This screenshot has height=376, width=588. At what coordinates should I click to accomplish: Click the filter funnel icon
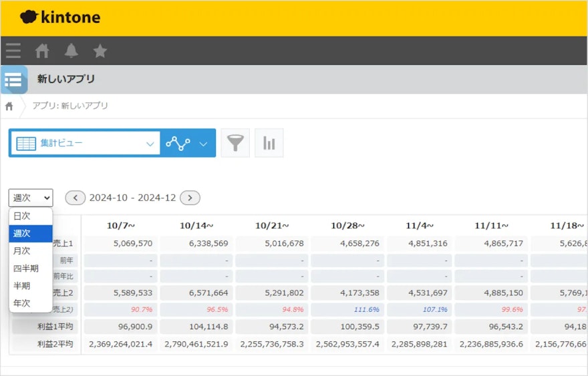click(x=235, y=143)
